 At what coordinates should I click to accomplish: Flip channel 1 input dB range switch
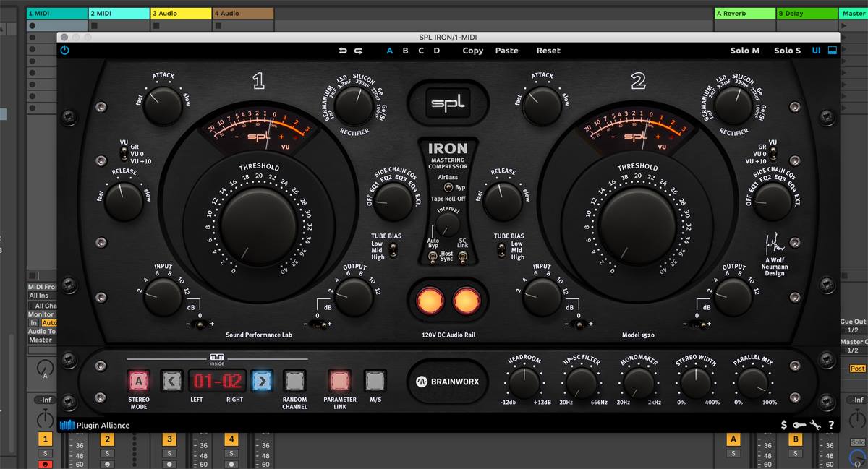click(200, 324)
